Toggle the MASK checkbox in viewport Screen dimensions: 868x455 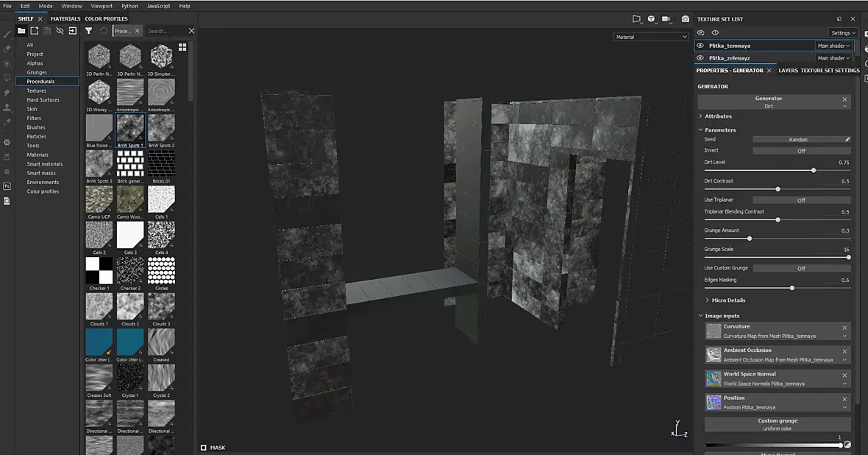pos(204,447)
